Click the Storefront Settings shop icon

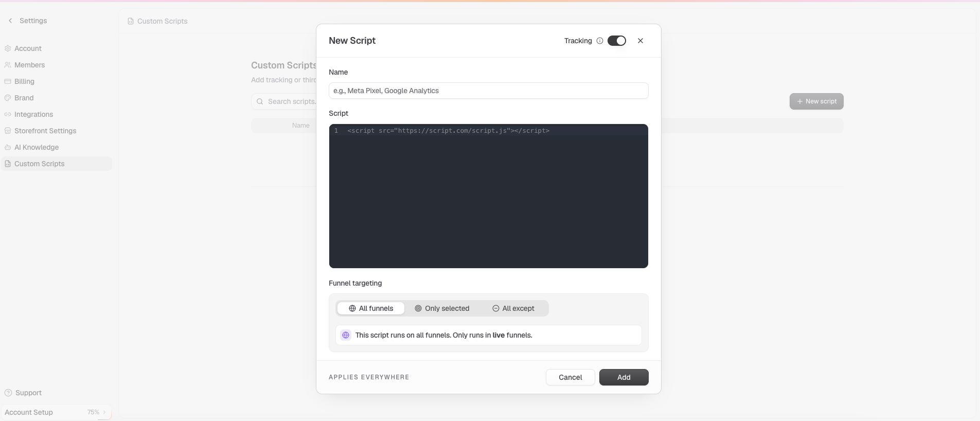(x=8, y=131)
